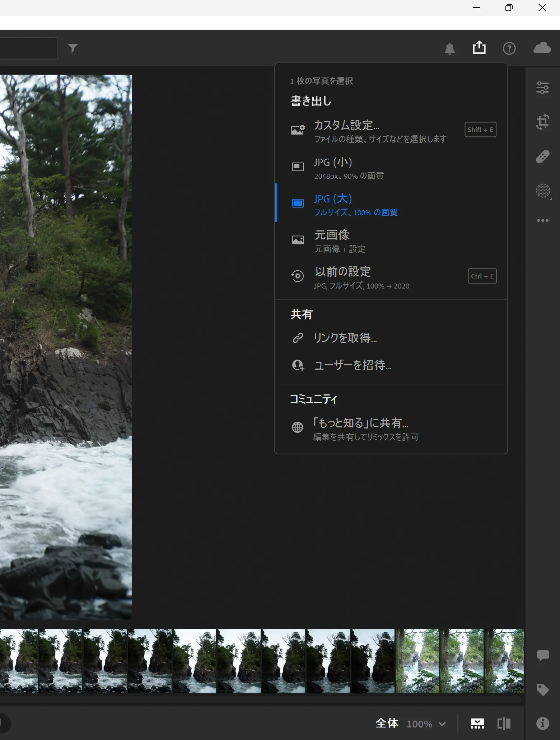Open the keywords tag icon
The width and height of the screenshot is (560, 740).
pyautogui.click(x=543, y=690)
